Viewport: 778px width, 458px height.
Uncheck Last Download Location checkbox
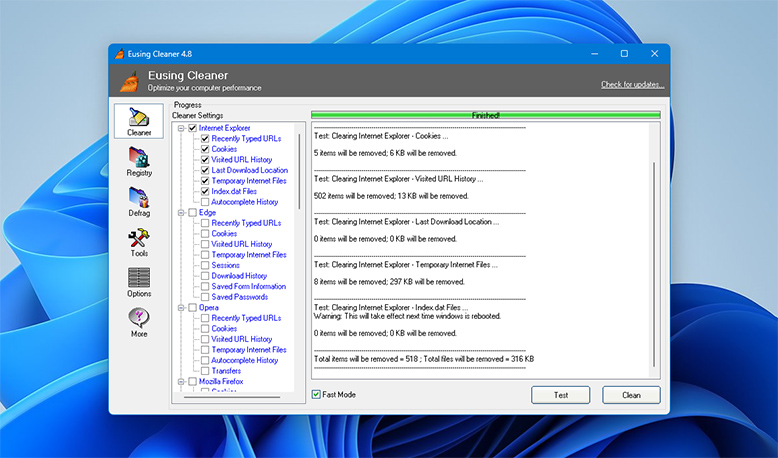point(205,170)
